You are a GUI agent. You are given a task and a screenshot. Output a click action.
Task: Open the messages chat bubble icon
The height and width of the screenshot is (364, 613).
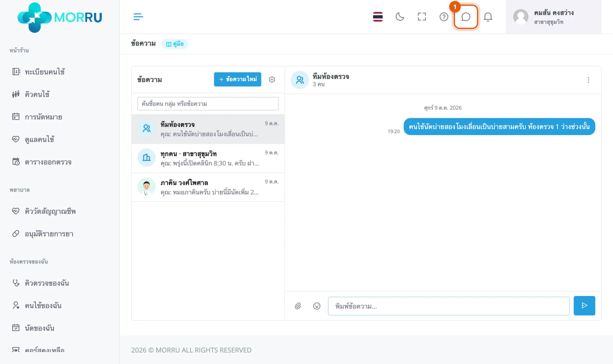pyautogui.click(x=466, y=17)
